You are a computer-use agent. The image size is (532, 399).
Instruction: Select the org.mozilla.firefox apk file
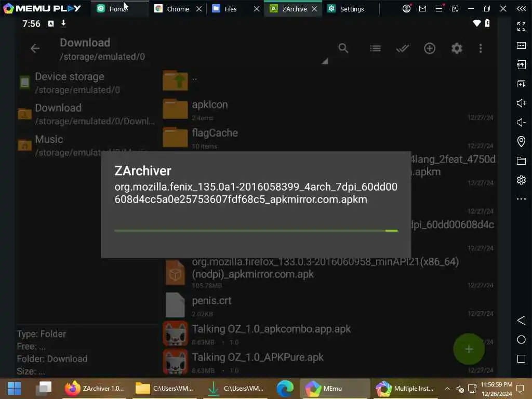click(327, 272)
